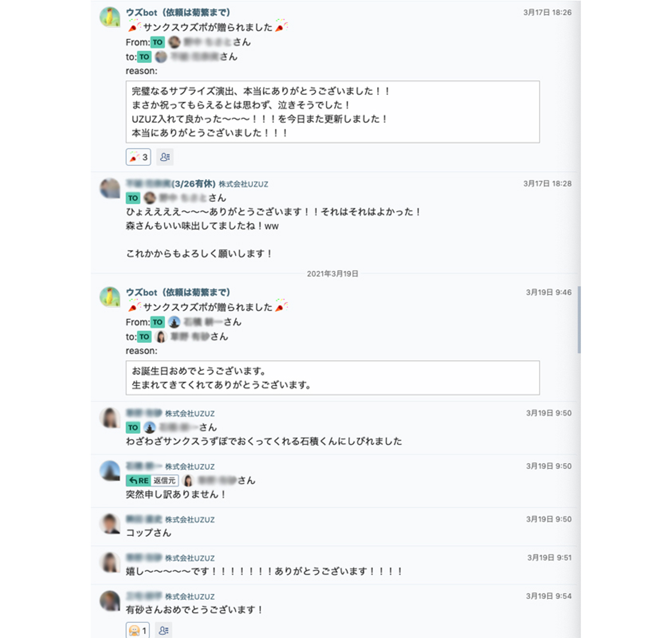Screen dimensions: 672x638
Task: Click sender avatar of the 9:54 congratulation message
Action: pos(110,600)
